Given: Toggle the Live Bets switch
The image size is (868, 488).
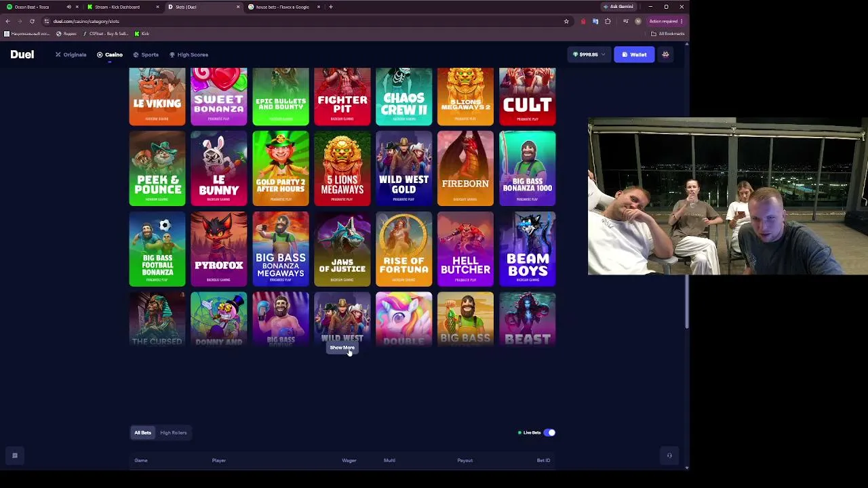Looking at the screenshot, I should (x=549, y=432).
